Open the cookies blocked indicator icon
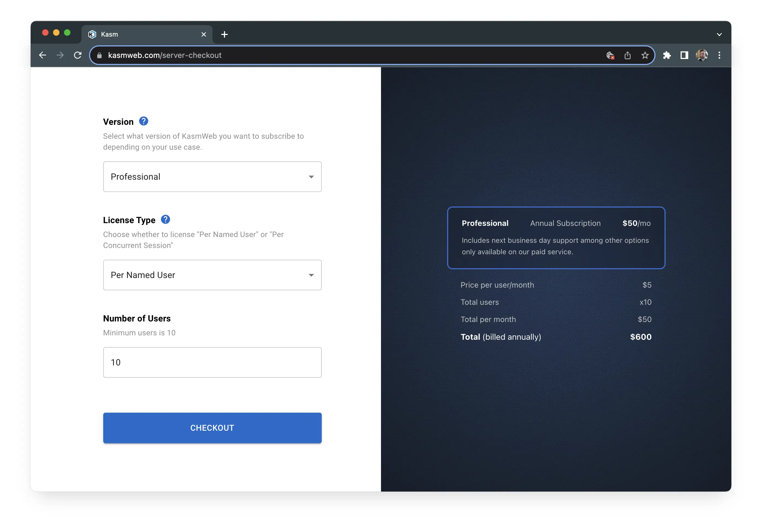This screenshot has width=762, height=532. point(610,55)
